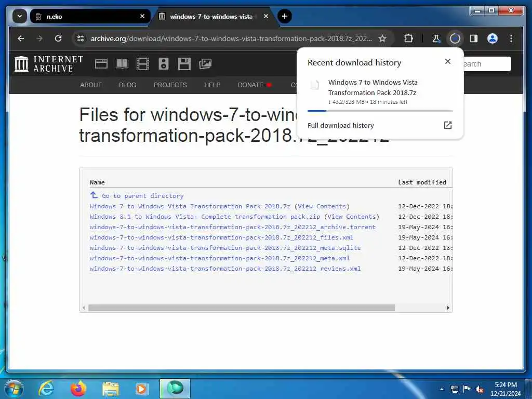Go back to previous page
Viewport: 532px width, 399px height.
21,38
